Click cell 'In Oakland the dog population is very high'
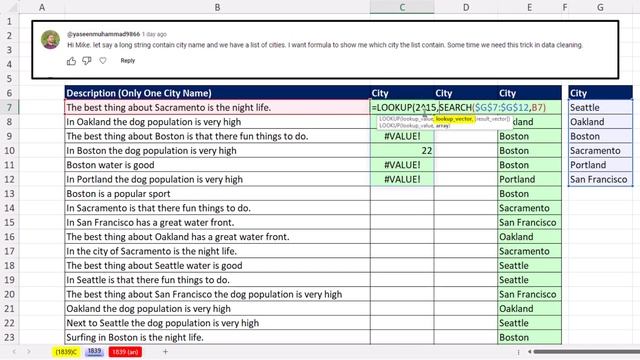 [x=217, y=122]
